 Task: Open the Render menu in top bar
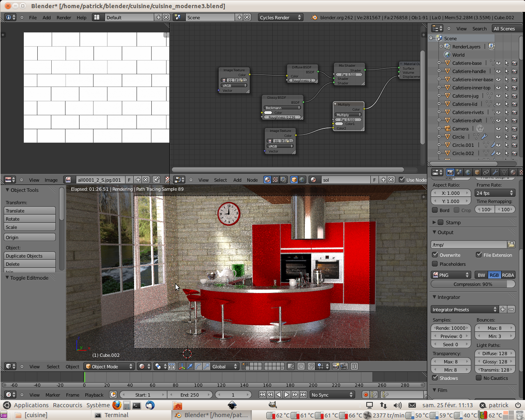coord(64,18)
